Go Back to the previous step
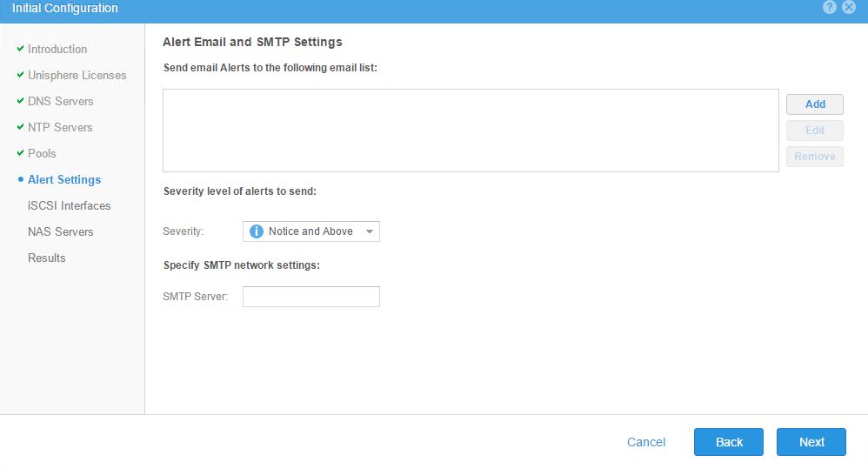This screenshot has height=469, width=868. 728,442
